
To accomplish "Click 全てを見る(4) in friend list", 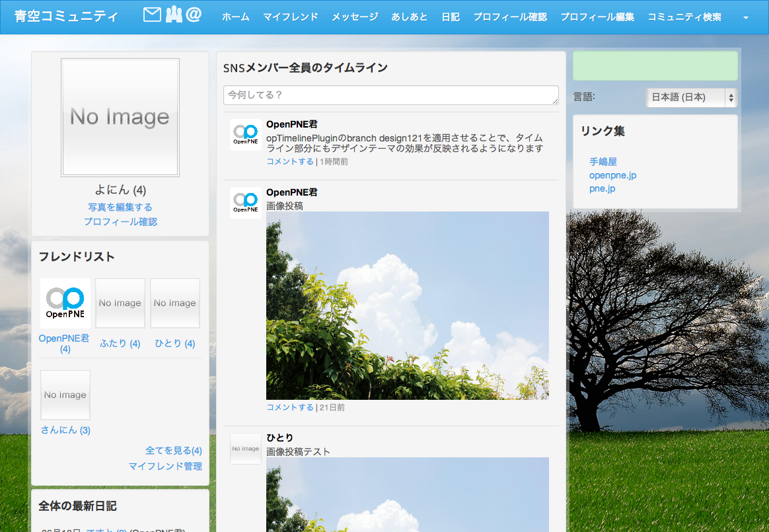I will click(x=174, y=451).
